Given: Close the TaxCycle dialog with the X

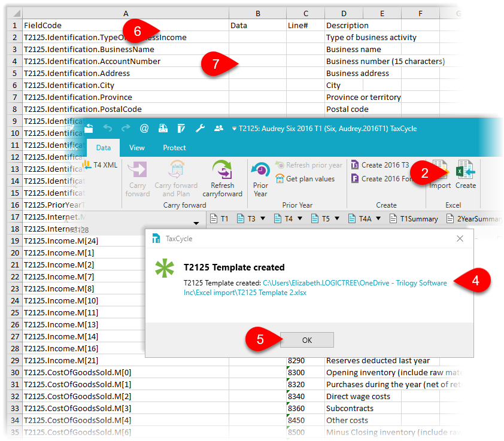Looking at the screenshot, I should 460,239.
